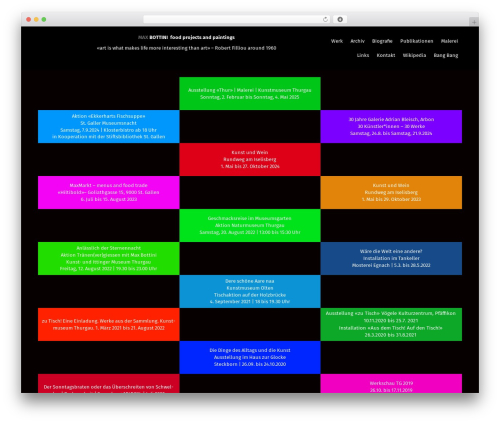Go to the Biografie page
Screen dimensions: 500x423
pyautogui.click(x=382, y=41)
